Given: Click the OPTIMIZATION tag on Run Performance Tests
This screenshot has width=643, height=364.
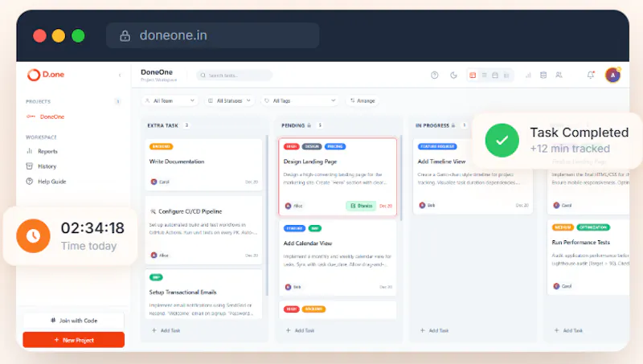Looking at the screenshot, I should [x=593, y=227].
